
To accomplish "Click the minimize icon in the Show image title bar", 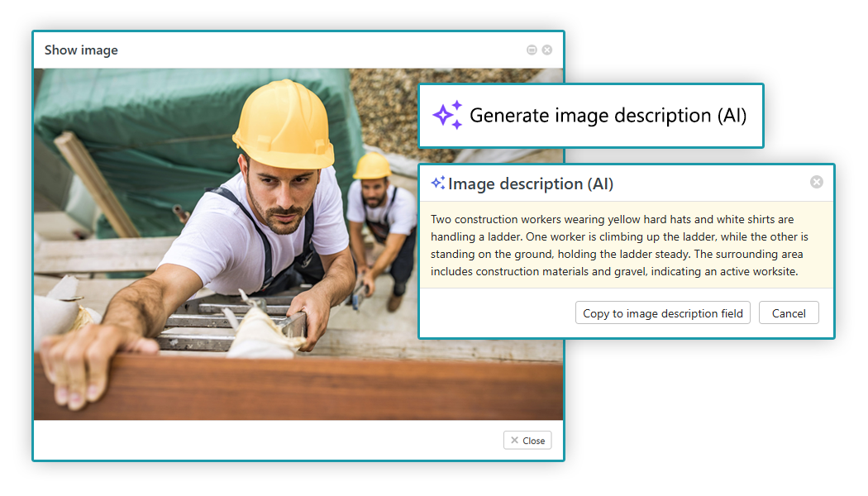I will click(x=532, y=50).
